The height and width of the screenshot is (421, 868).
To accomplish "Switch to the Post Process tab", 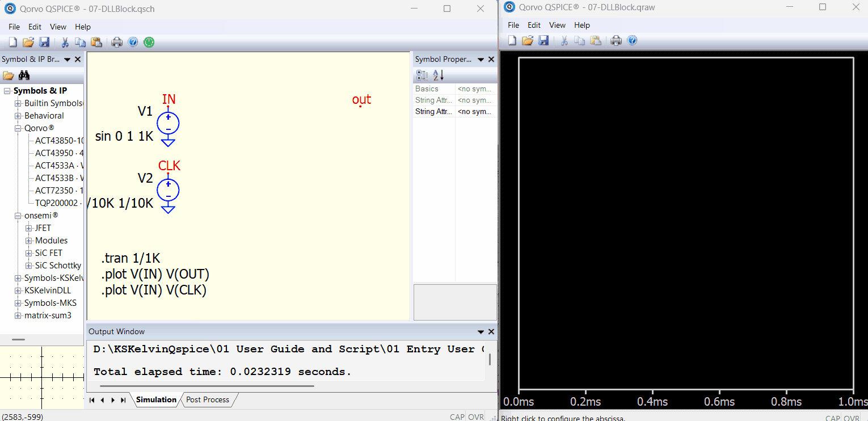I will [x=208, y=400].
